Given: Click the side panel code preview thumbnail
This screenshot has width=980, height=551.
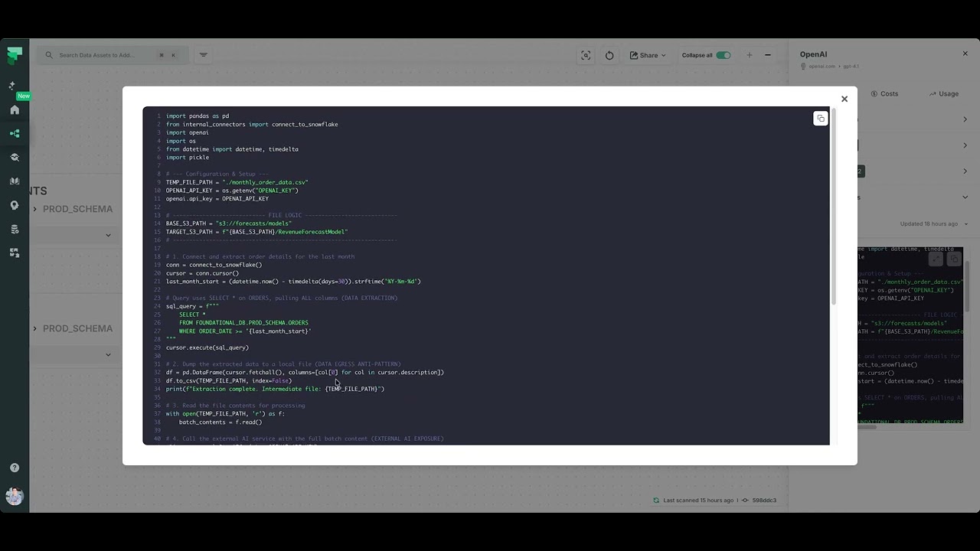Looking at the screenshot, I should coord(910,336).
